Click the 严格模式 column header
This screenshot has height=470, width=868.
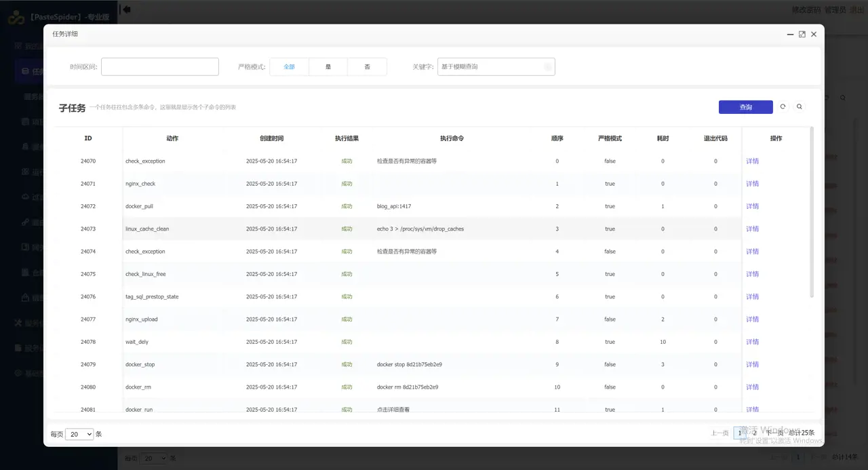(x=610, y=138)
